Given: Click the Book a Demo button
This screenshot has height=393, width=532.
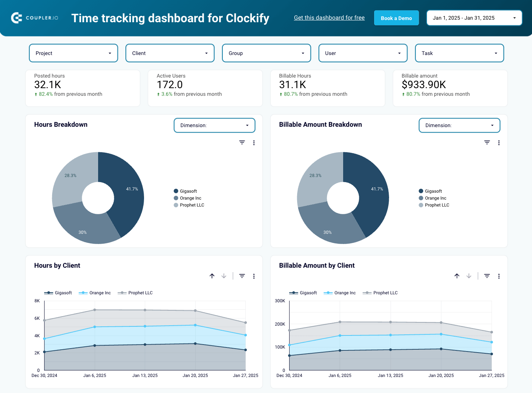Looking at the screenshot, I should (396, 17).
